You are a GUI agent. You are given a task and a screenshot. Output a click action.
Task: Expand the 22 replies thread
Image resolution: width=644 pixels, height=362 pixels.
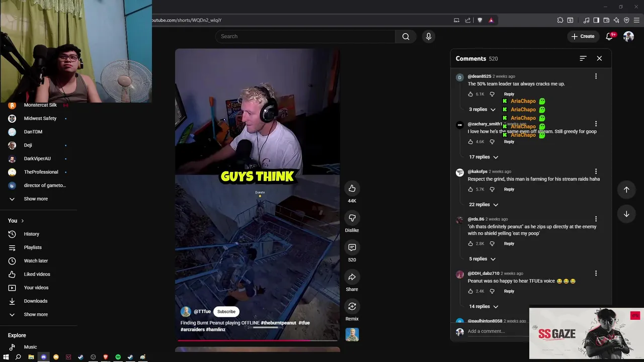pyautogui.click(x=484, y=205)
